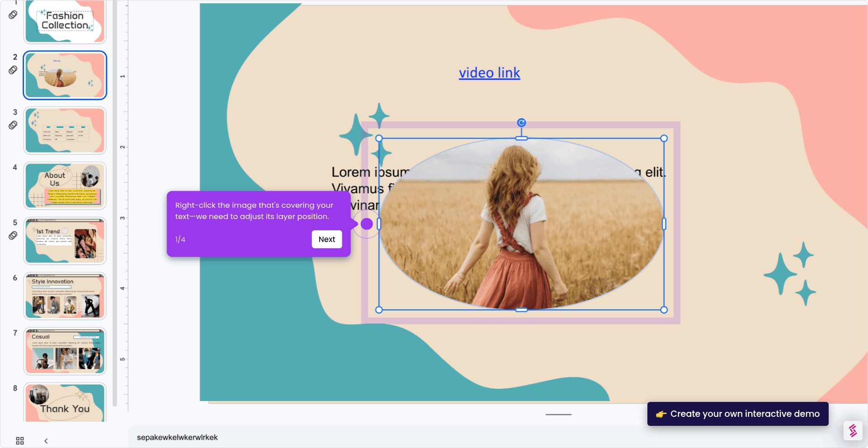This screenshot has width=868, height=448.
Task: Click the speaker notes resize handle bar
Action: coord(558,414)
